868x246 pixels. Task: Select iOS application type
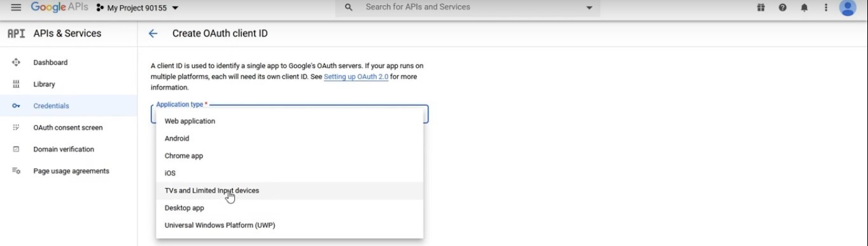point(290,173)
